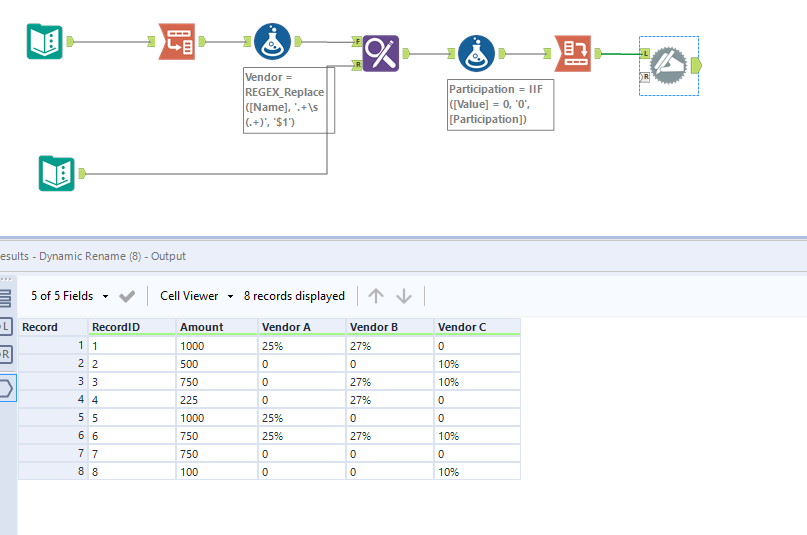Click the Transpose tool icon
The image size is (807, 535).
point(177,42)
